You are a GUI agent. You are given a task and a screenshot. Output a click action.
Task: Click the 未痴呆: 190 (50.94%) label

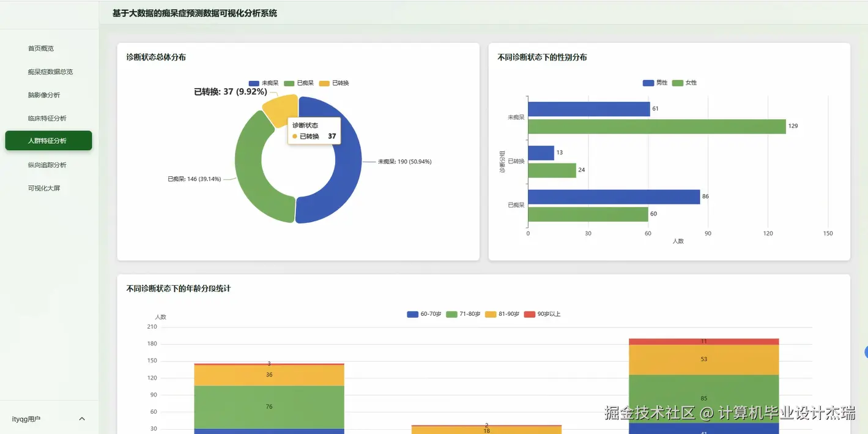[x=404, y=162]
